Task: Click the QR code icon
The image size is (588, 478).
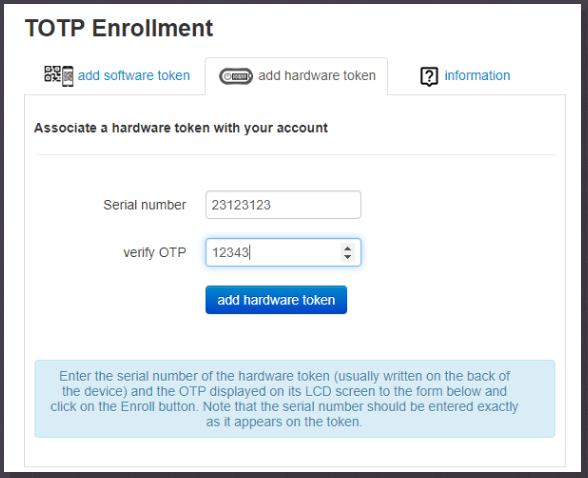Action: [52, 73]
